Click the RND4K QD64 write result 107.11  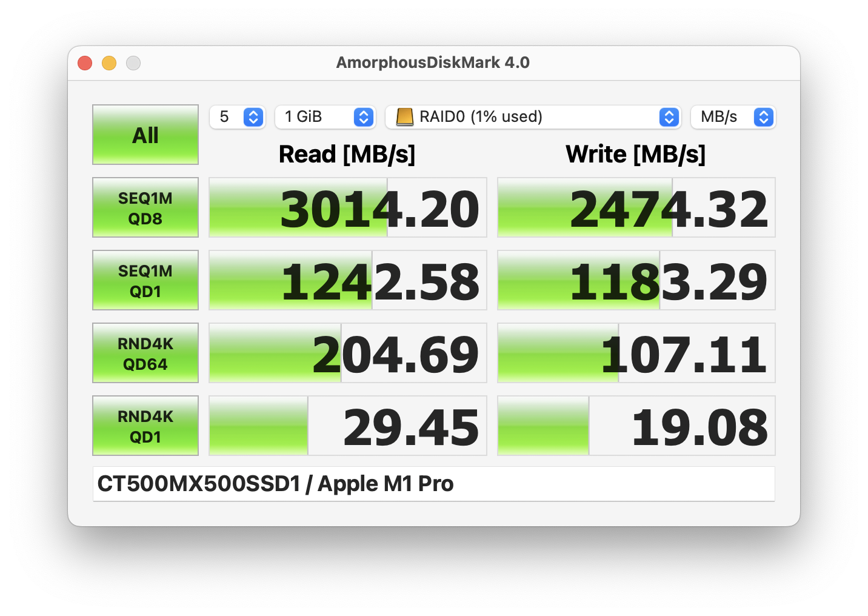coord(636,353)
